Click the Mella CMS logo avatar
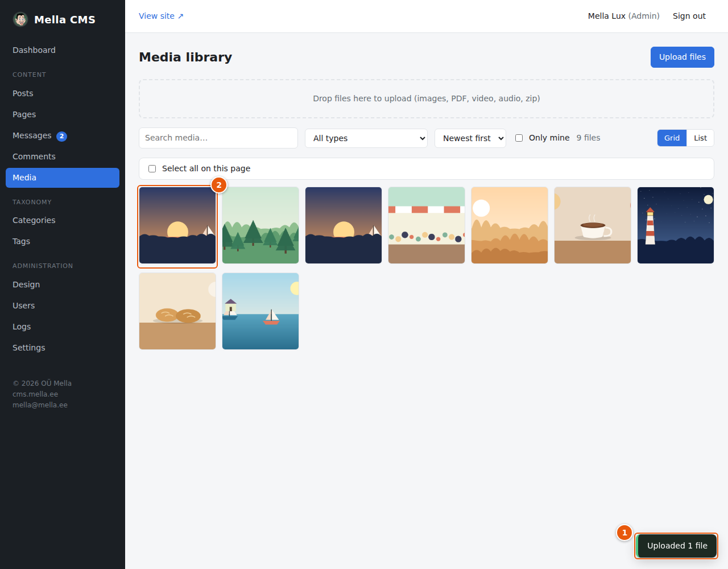This screenshot has width=728, height=569. [20, 19]
